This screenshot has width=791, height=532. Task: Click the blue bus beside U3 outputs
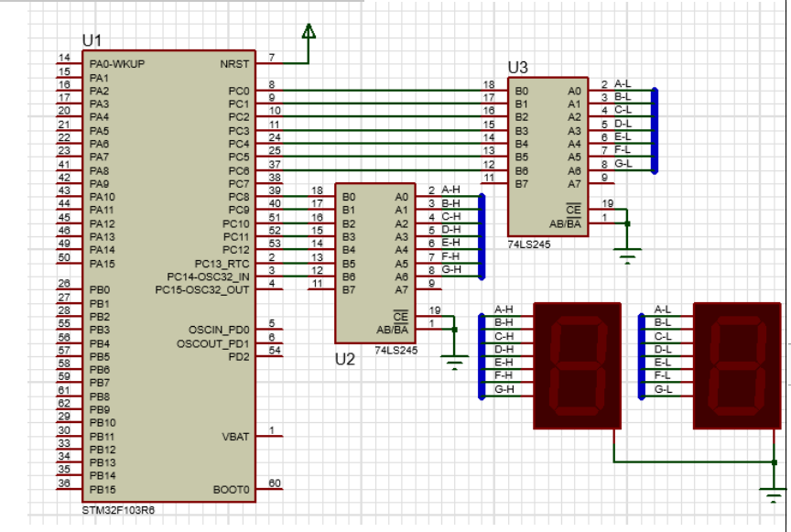pos(655,131)
